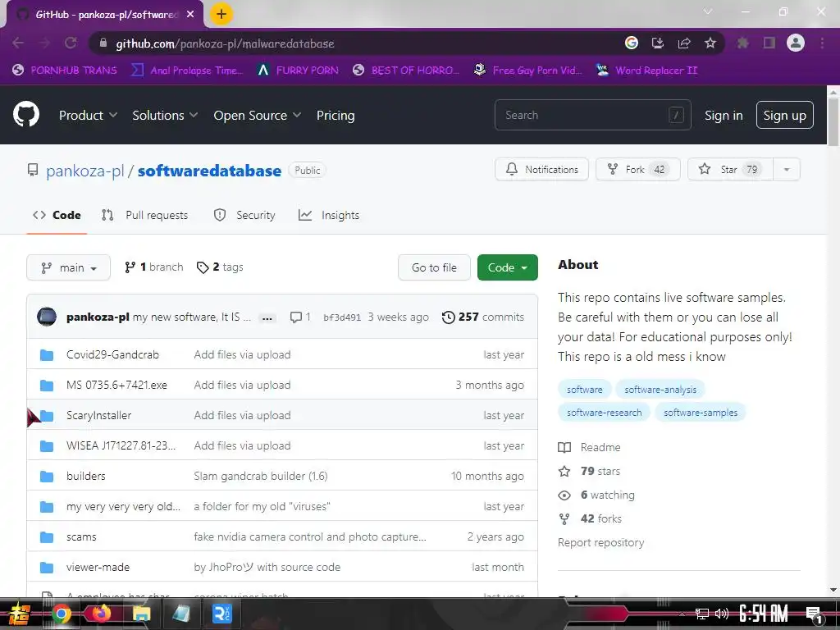Click the 42 forks link in About

(591, 518)
